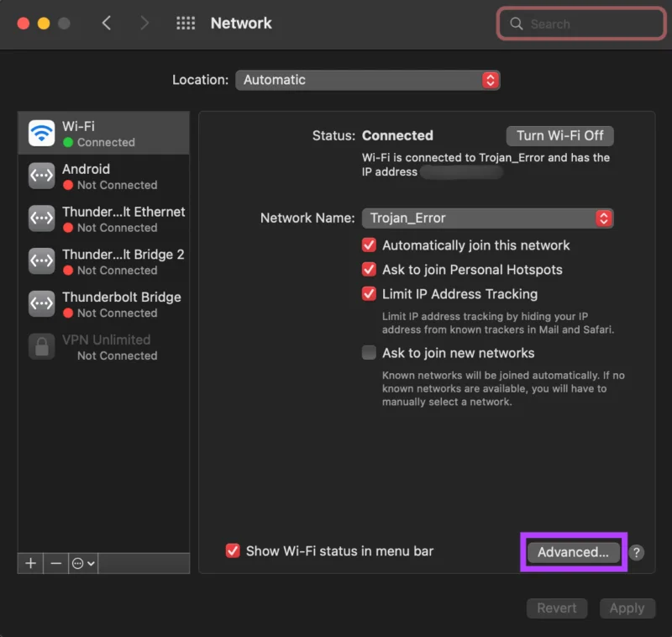Open help with the question mark button
This screenshot has height=637, width=672.
click(637, 553)
